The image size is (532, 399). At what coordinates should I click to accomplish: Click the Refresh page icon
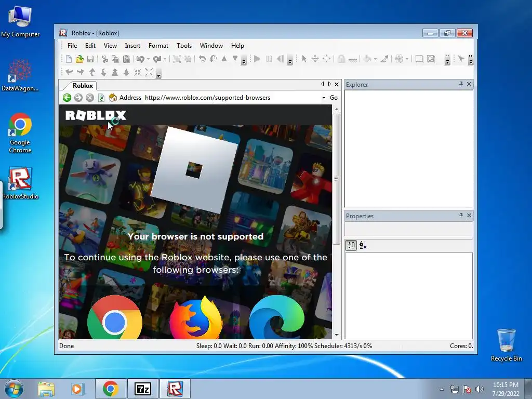point(101,98)
